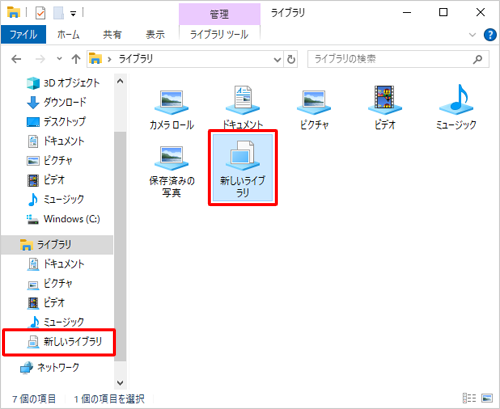Select the ライブラリ node in the sidebar
The width and height of the screenshot is (500, 409).
(57, 245)
